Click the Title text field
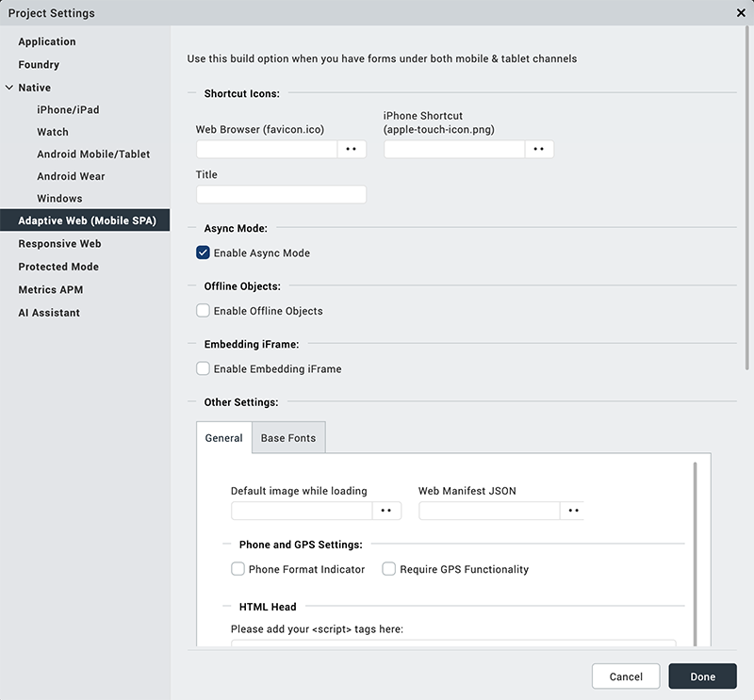 pyautogui.click(x=281, y=195)
